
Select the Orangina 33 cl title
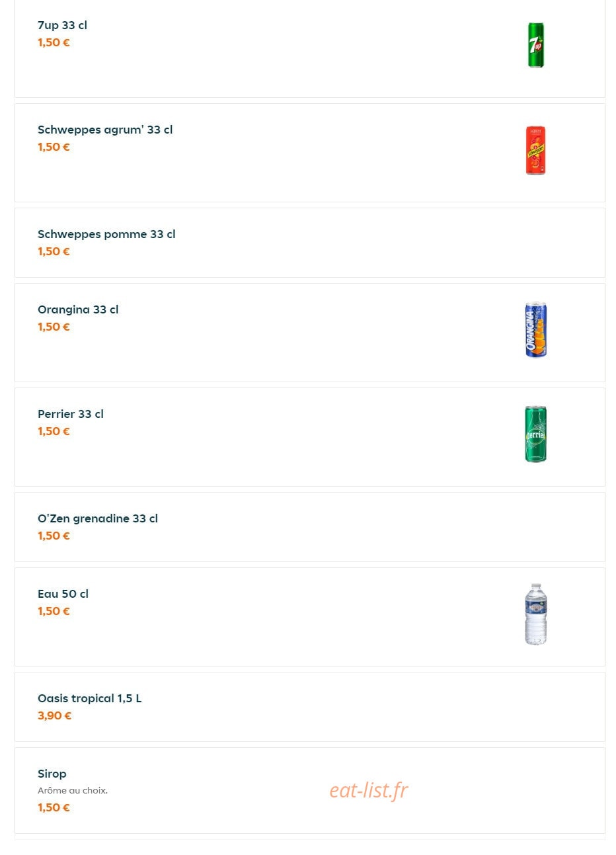[x=78, y=309]
